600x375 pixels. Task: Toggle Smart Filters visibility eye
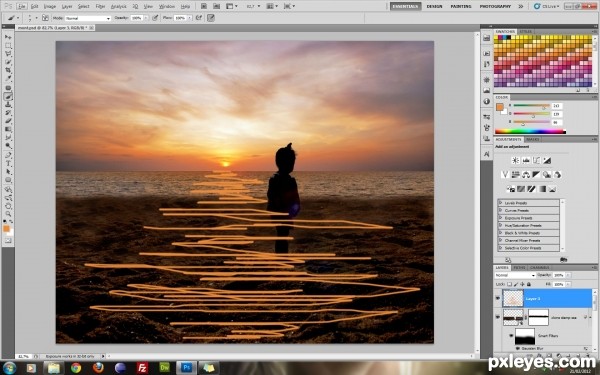(x=511, y=336)
